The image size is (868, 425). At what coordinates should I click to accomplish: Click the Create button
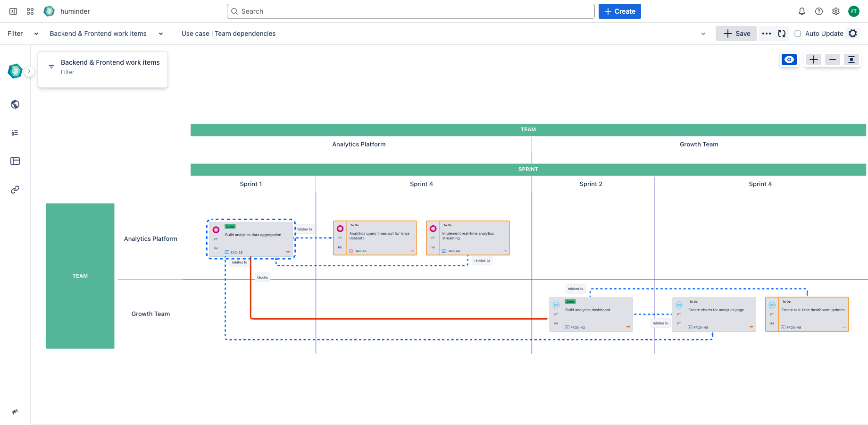coord(619,11)
